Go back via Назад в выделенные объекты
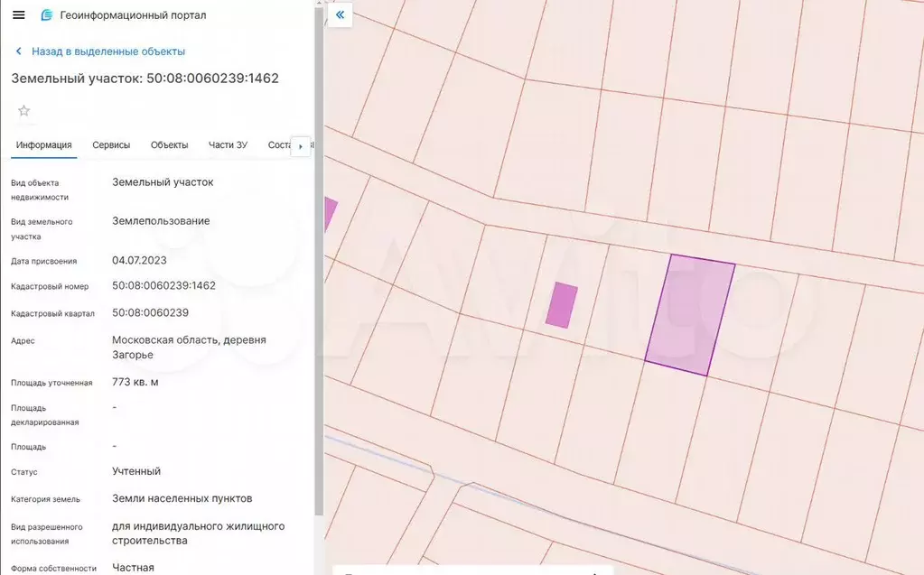 pyautogui.click(x=108, y=51)
